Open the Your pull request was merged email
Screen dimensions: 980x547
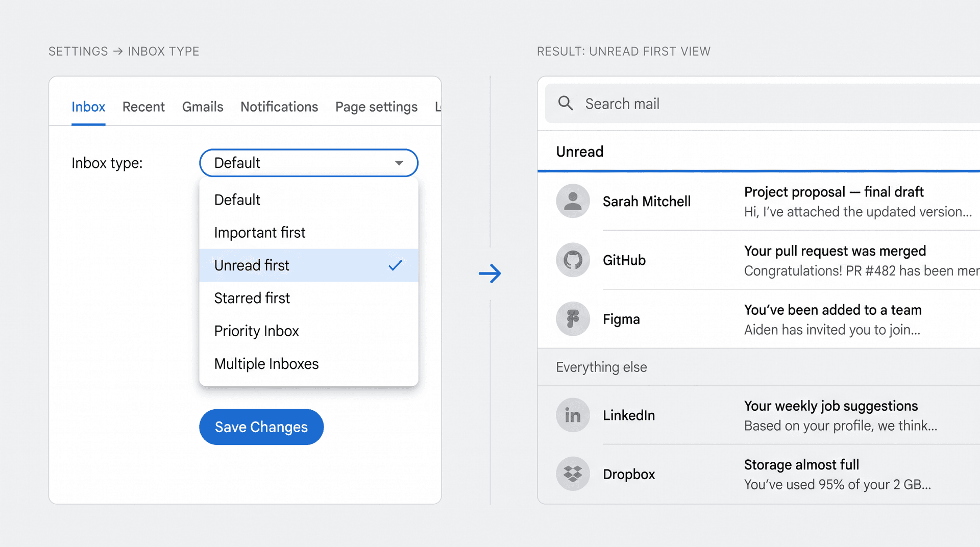pos(835,251)
